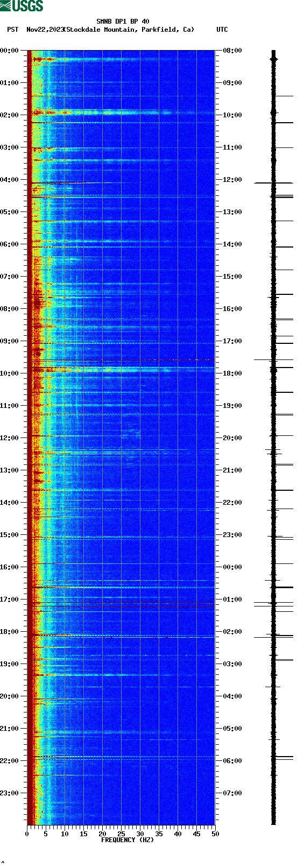Viewport: 297px width, 868px height.
Task: Click the 18:00 PST time label
Action: (x=9, y=632)
